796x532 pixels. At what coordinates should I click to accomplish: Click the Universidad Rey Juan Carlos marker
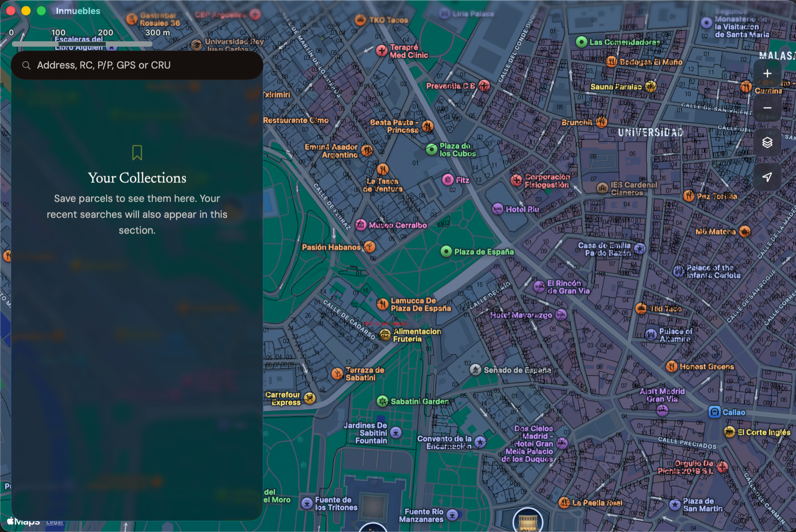click(x=197, y=45)
